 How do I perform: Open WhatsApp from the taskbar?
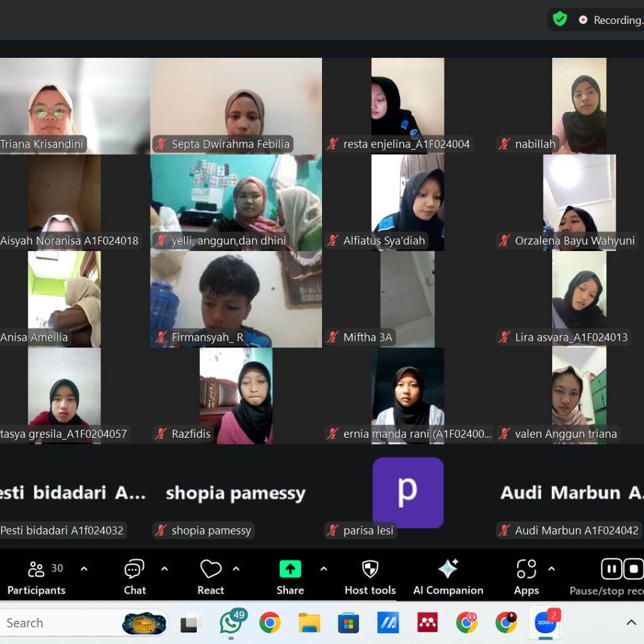[x=231, y=623]
